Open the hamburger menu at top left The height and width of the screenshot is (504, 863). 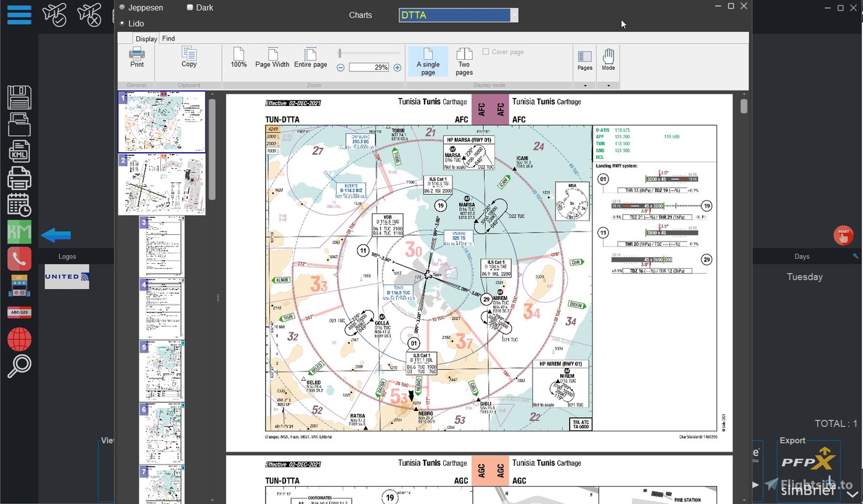coord(19,15)
